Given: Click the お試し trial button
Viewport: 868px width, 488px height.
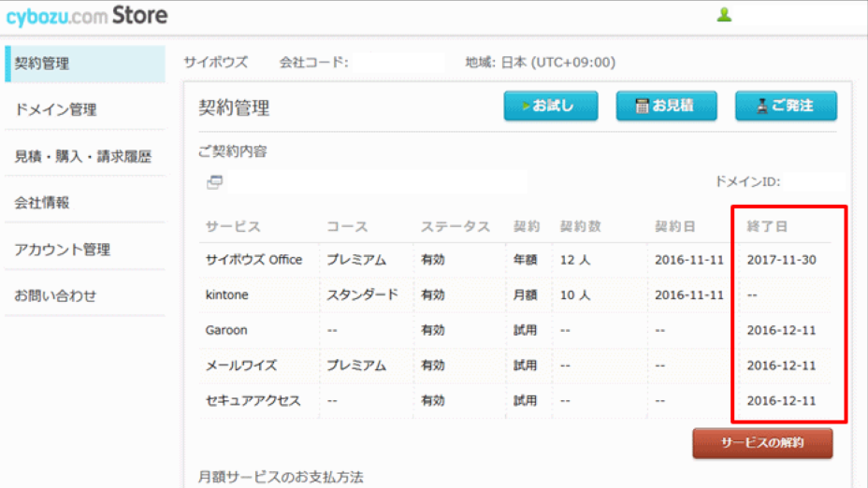Looking at the screenshot, I should point(550,106).
